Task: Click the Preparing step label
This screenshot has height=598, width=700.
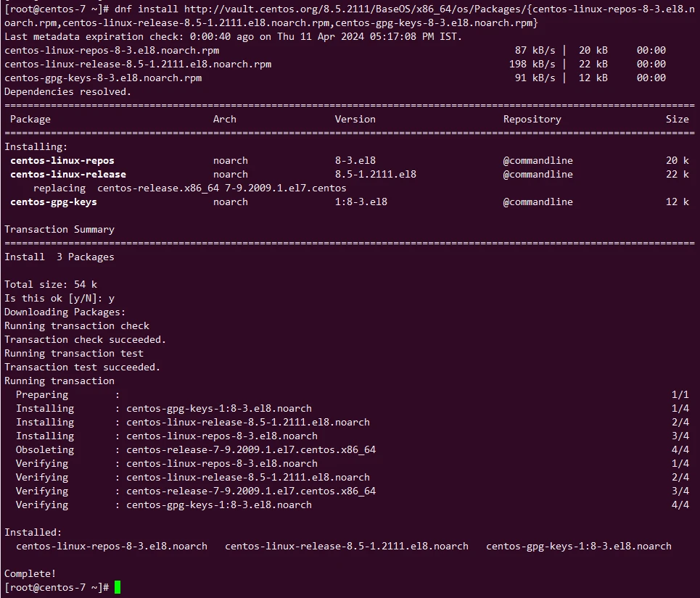Action: [x=42, y=394]
